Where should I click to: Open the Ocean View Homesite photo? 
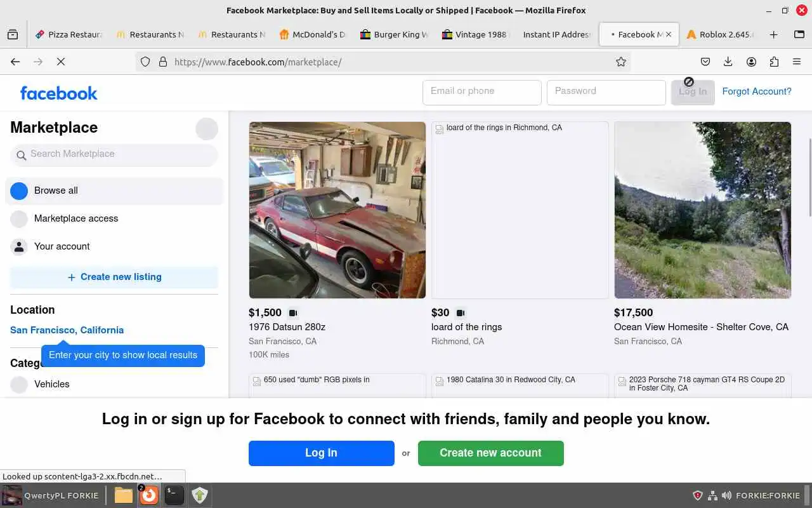[x=702, y=210]
